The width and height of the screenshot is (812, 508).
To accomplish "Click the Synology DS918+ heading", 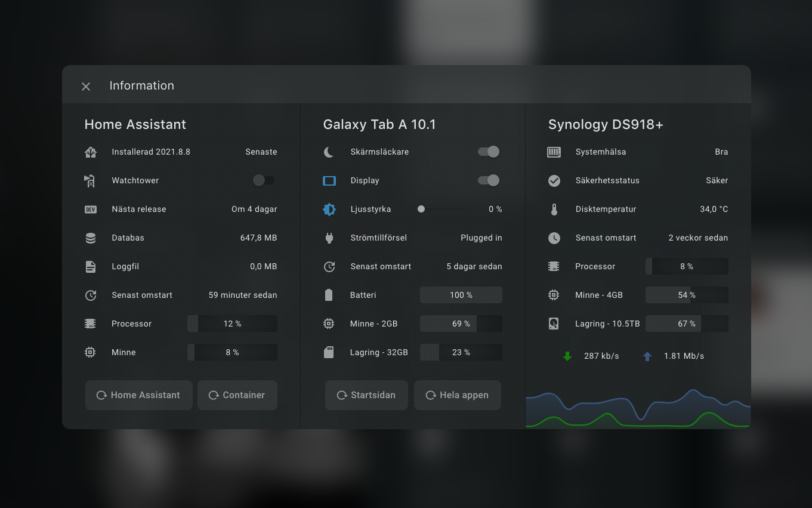I will [606, 124].
